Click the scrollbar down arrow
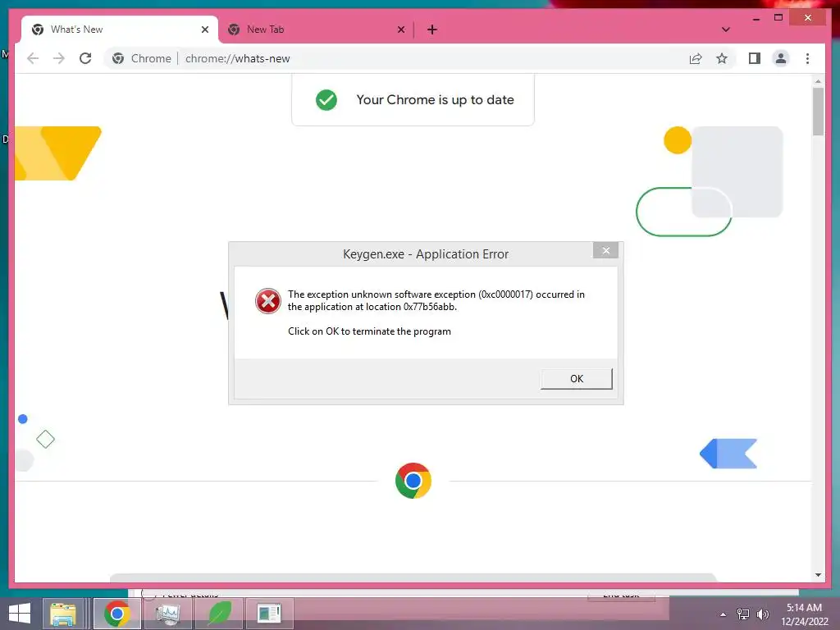 point(818,575)
